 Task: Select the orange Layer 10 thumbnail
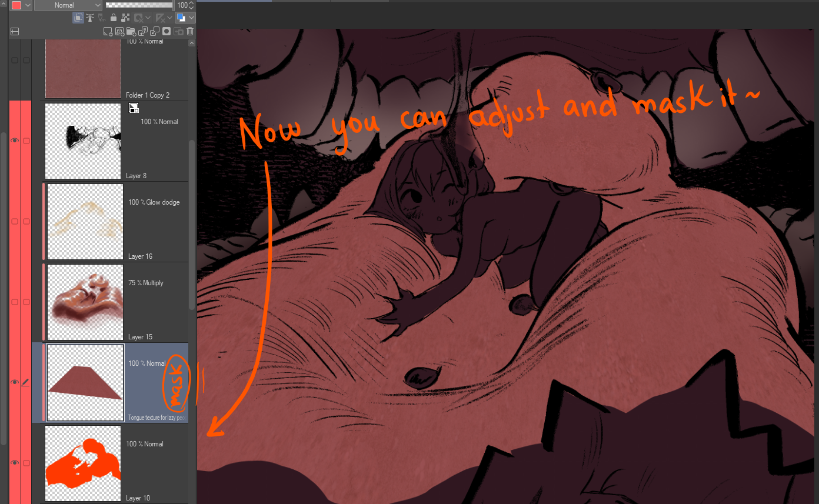pos(83,463)
